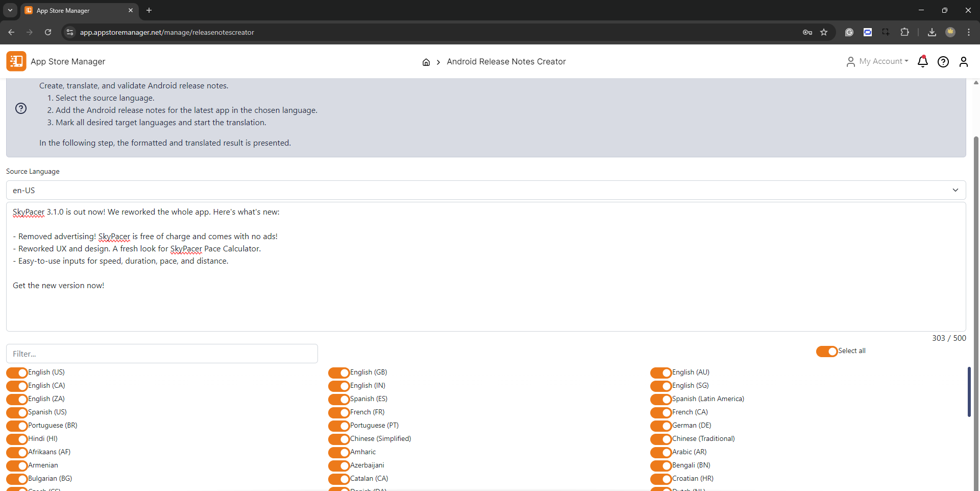Open the My Account dropdown menu
The height and width of the screenshot is (491, 980).
878,61
